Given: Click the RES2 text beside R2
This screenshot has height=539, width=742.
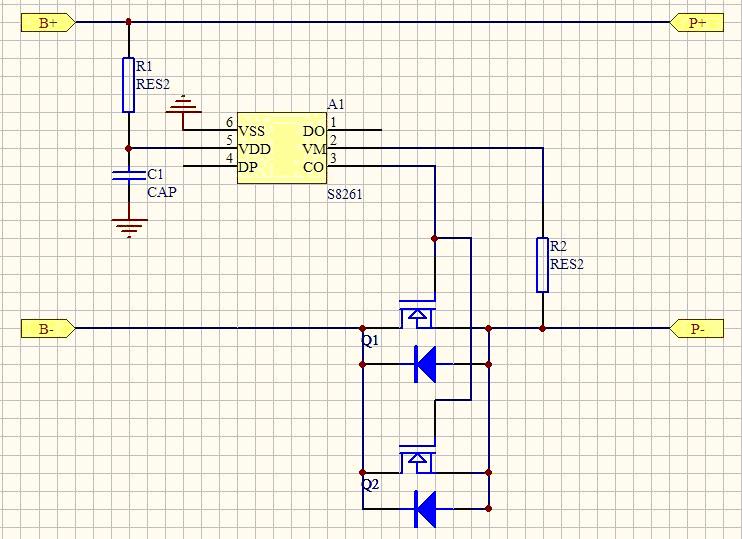Looking at the screenshot, I should tap(567, 265).
